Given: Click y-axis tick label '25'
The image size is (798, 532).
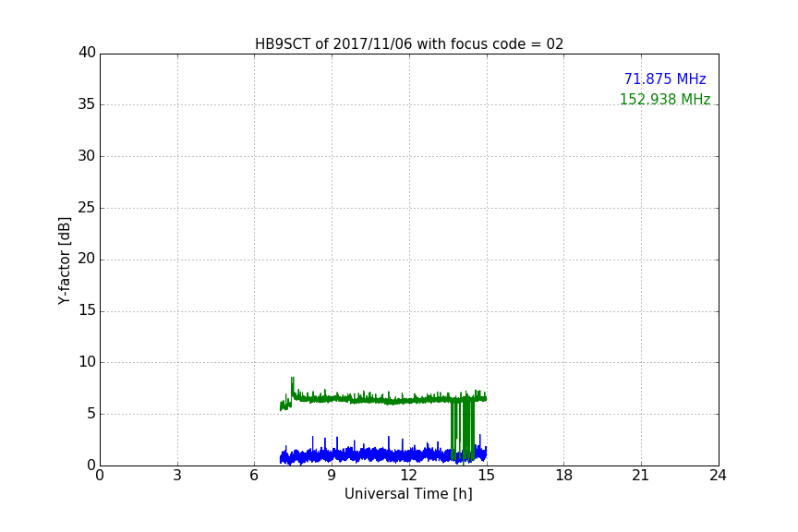Looking at the screenshot, I should (87, 207).
